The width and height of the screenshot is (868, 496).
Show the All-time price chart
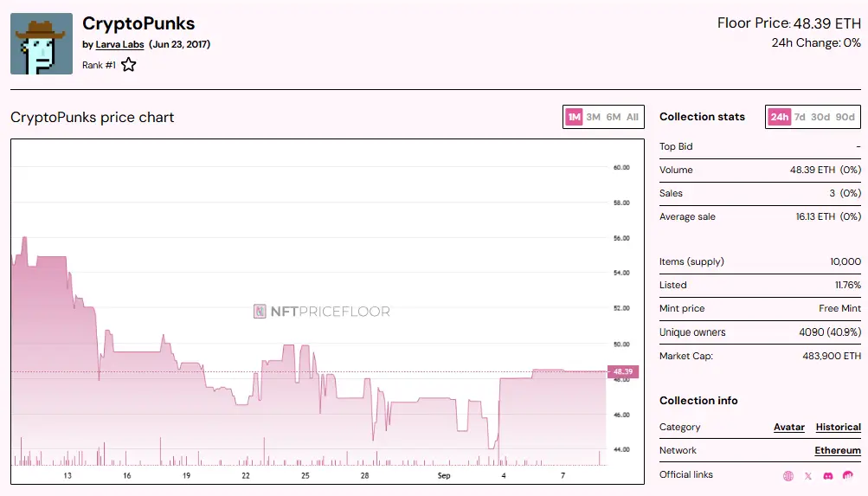coord(633,117)
